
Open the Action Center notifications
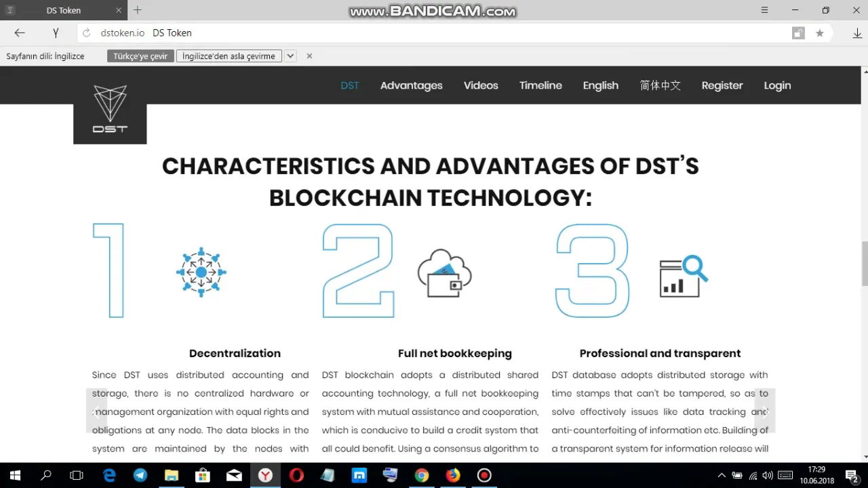tap(852, 476)
